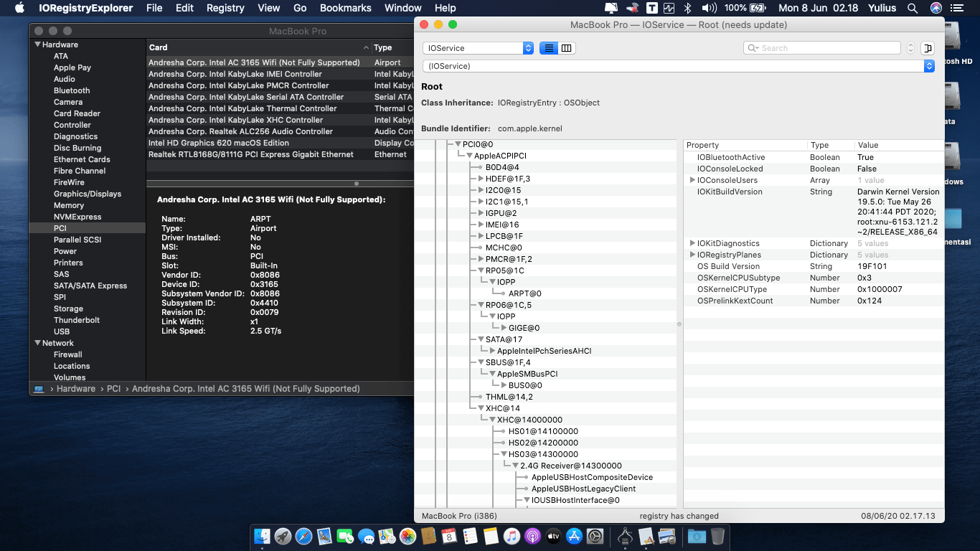
Task: Select the OS Build Version property row
Action: 814,266
